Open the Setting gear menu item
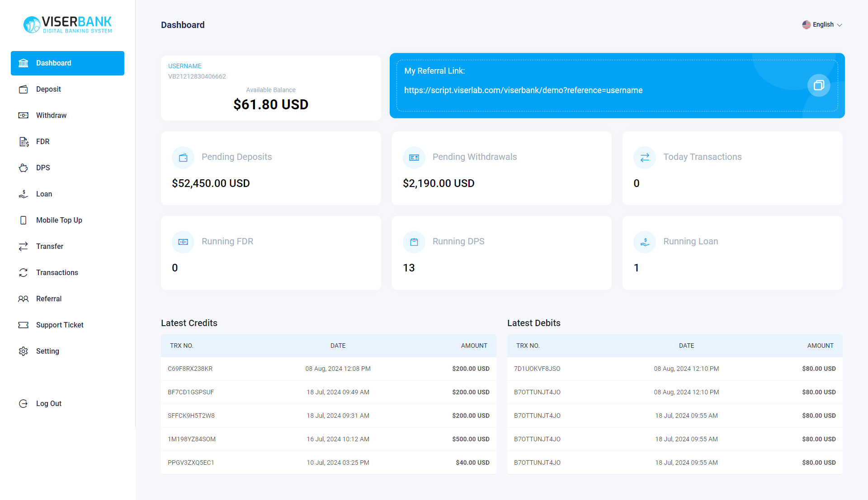 pos(47,351)
